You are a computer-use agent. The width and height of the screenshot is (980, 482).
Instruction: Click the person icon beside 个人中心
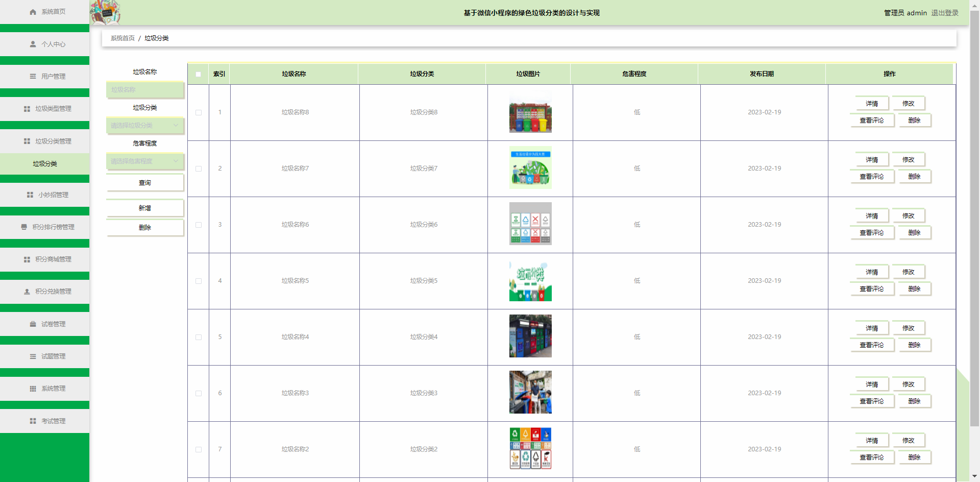[x=33, y=44]
